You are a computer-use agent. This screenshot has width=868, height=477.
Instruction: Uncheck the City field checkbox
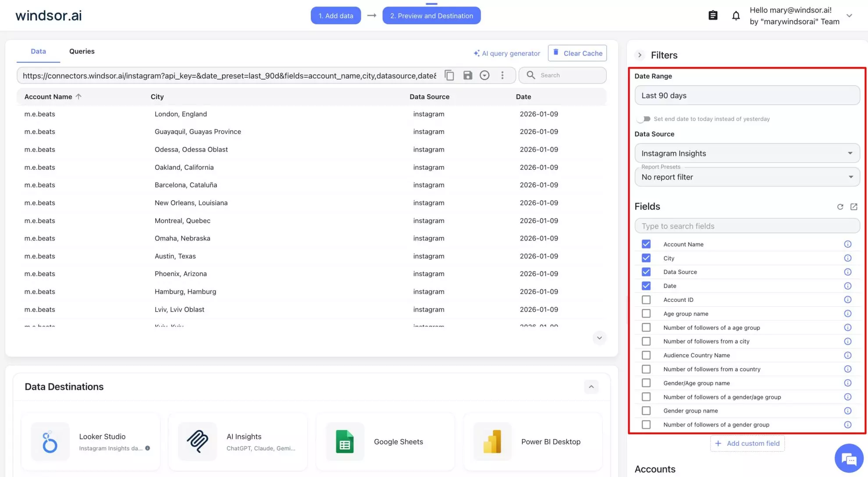coord(646,258)
